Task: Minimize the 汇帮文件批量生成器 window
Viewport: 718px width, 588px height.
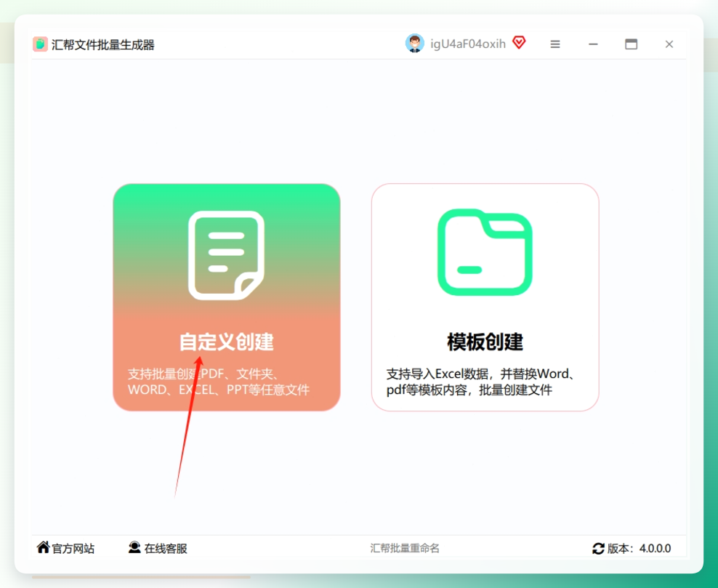Action: point(593,44)
